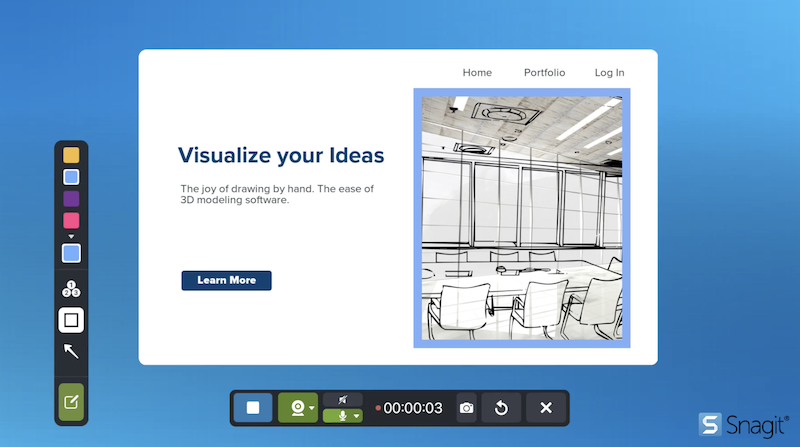Toggle the green screen draw button
800x447 pixels.
71,402
